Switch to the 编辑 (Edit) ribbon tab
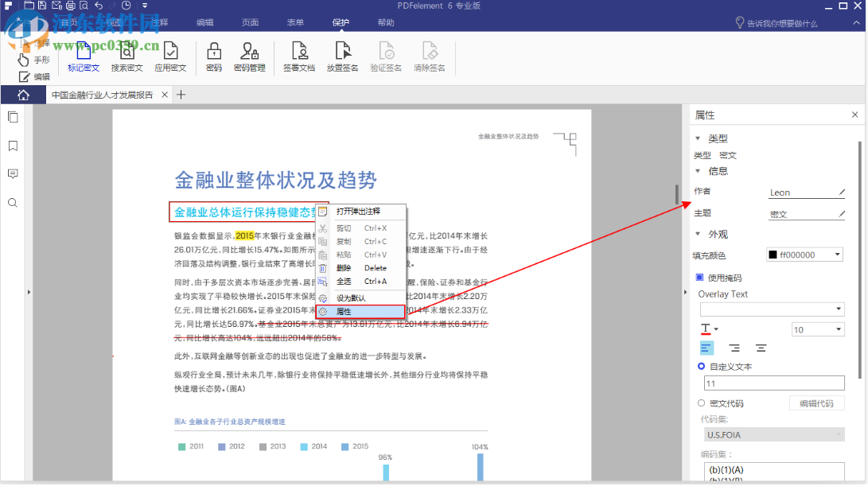868x490 pixels. click(x=205, y=22)
